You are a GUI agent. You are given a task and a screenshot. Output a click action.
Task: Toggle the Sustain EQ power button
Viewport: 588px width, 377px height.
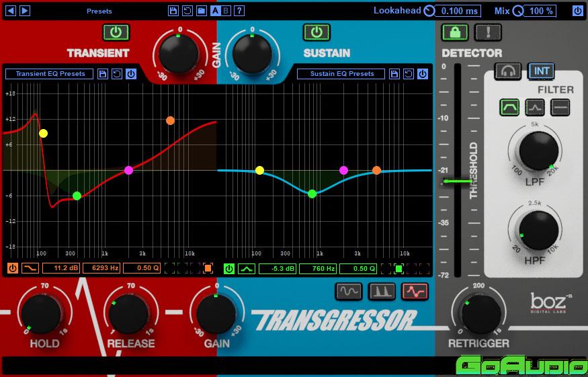pos(423,74)
